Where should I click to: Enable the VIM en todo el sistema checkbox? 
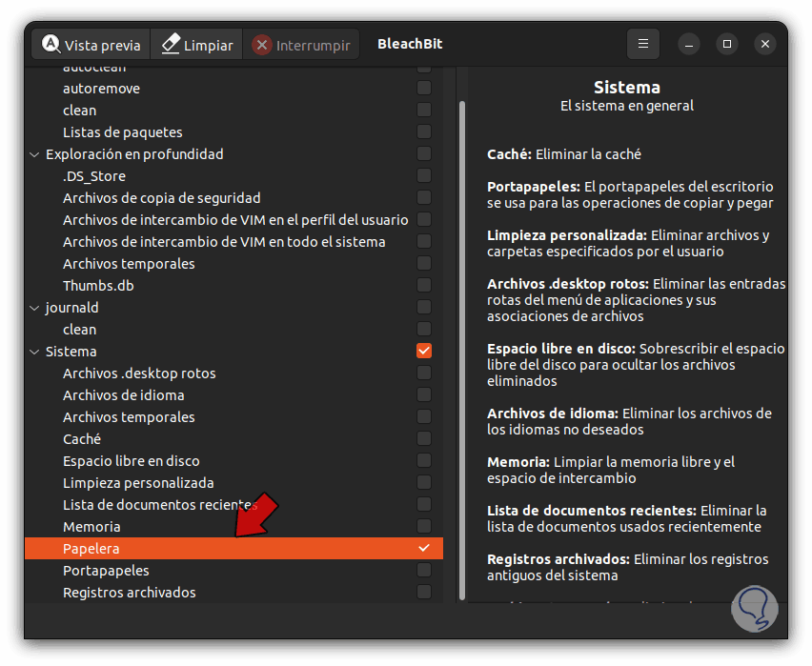click(424, 241)
